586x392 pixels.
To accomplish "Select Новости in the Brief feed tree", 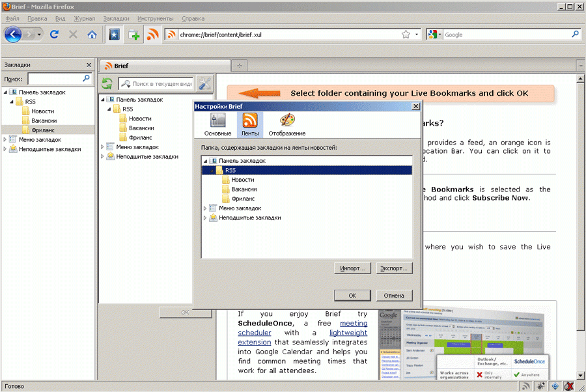I will pos(140,119).
